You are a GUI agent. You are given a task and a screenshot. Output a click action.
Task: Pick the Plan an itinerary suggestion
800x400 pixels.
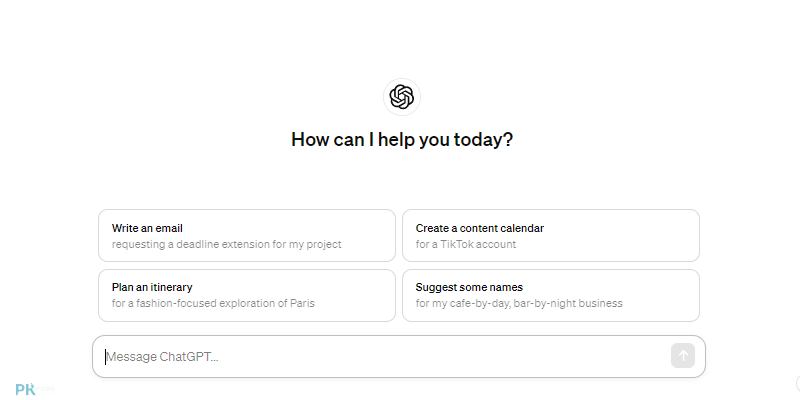[x=246, y=295]
